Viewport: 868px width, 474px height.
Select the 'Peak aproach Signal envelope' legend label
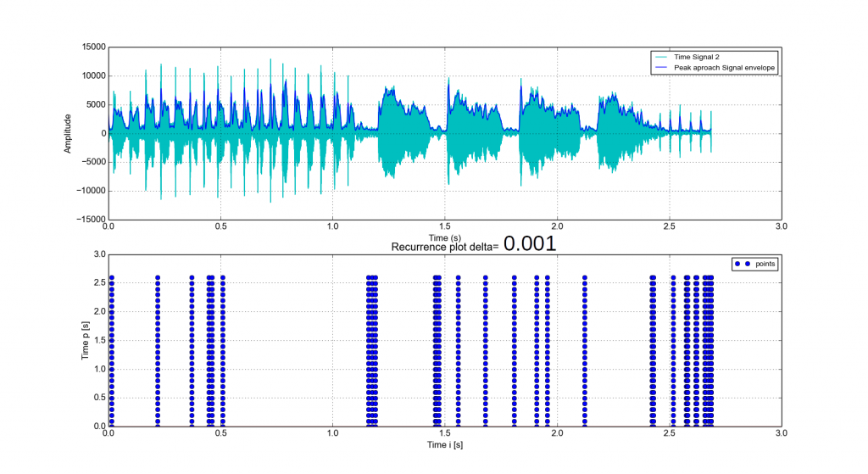click(725, 66)
